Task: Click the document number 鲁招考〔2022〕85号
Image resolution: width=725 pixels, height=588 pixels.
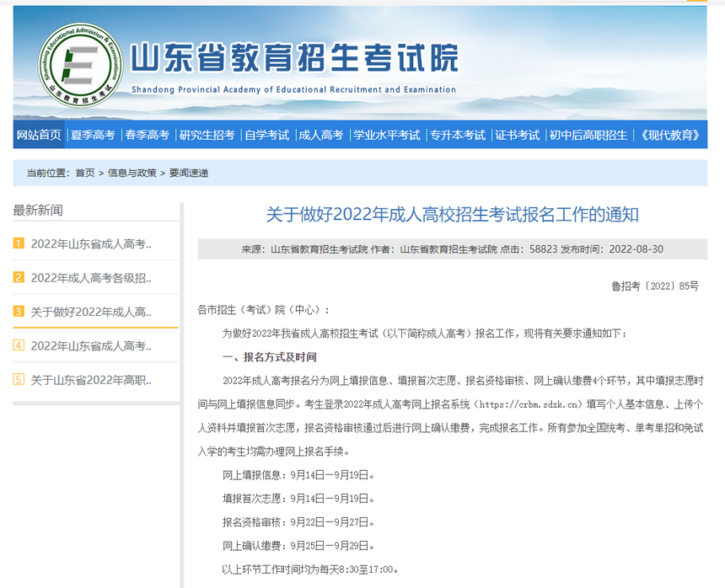Action: tap(655, 286)
